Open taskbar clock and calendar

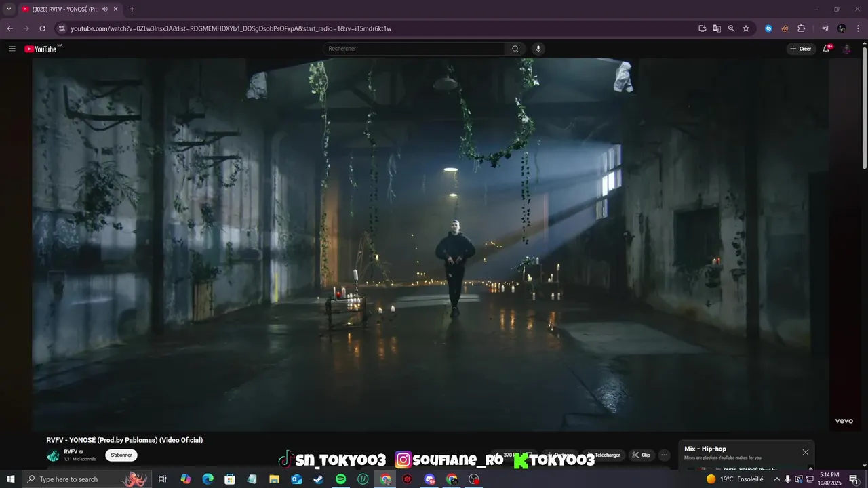[829, 479]
